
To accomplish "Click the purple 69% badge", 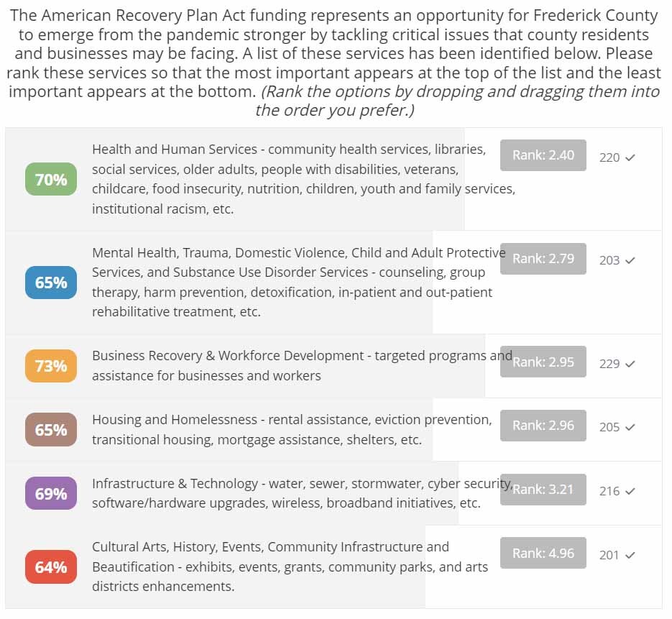I will pos(51,494).
